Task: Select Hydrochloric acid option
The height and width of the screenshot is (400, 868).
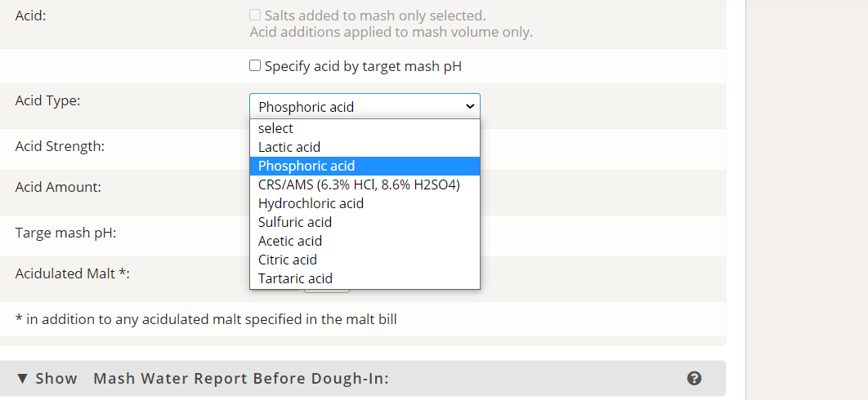Action: pos(365,203)
